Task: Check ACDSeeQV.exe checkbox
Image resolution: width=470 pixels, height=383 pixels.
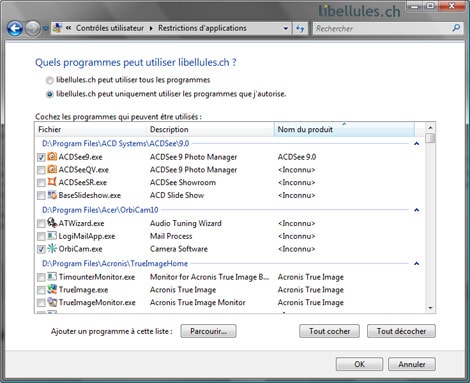Action: (41, 170)
